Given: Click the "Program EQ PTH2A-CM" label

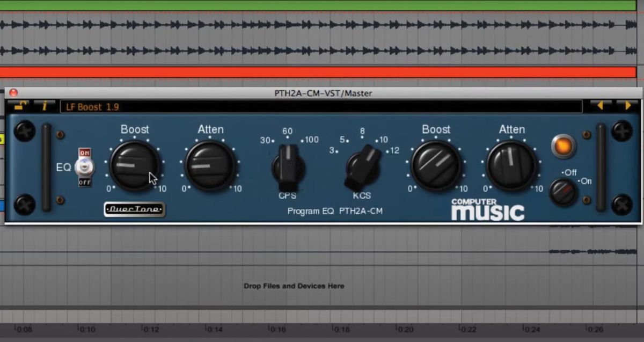Looking at the screenshot, I should pyautogui.click(x=334, y=211).
